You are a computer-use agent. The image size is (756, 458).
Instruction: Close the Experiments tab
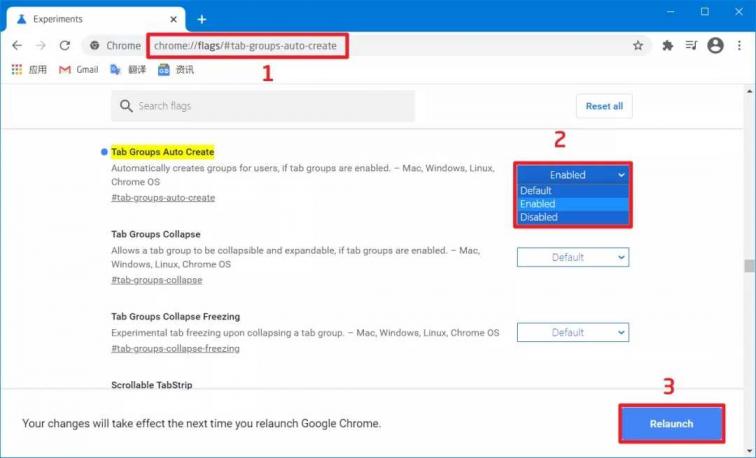point(174,19)
